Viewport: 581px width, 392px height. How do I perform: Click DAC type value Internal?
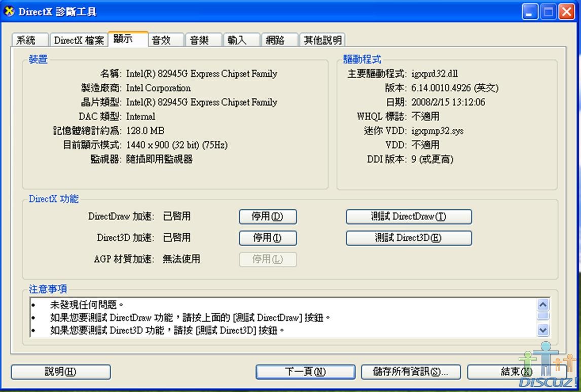tap(141, 116)
